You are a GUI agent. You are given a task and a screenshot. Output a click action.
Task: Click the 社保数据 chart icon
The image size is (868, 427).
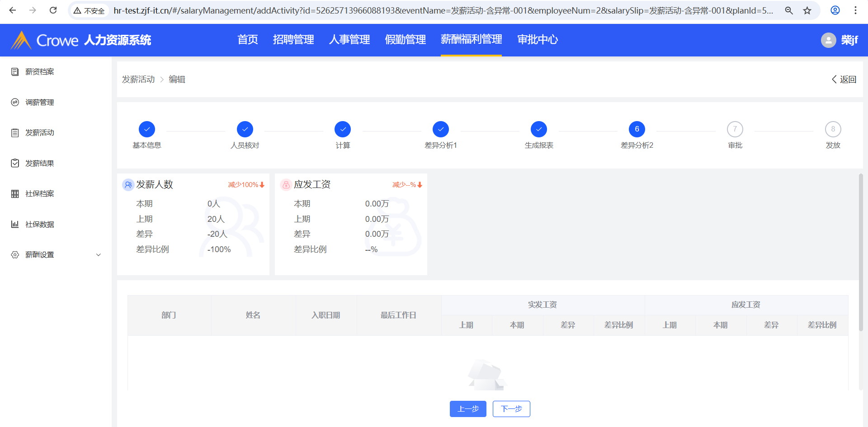15,224
